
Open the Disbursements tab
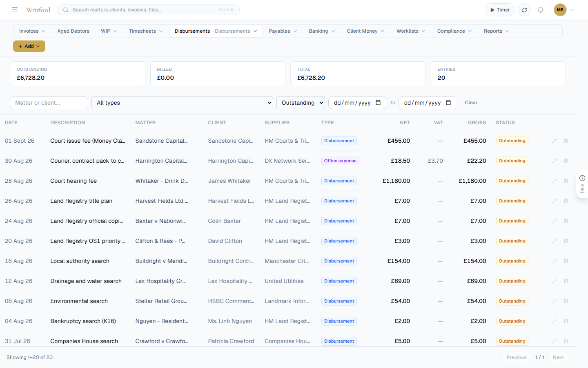(x=216, y=31)
